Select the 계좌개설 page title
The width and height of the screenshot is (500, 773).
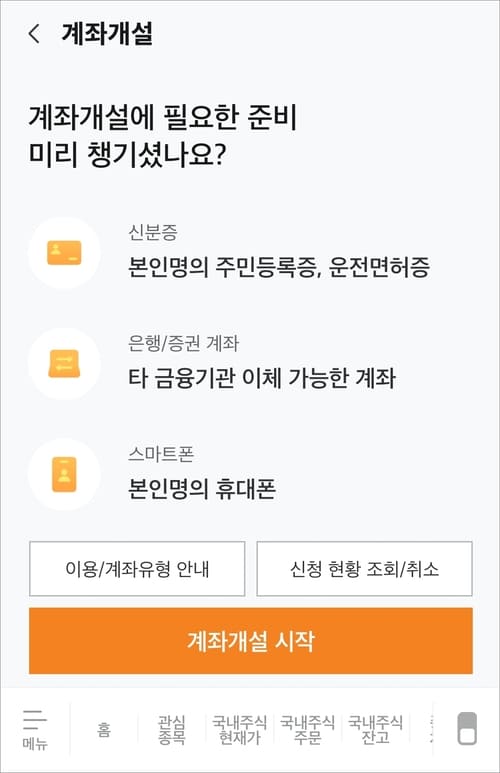(x=107, y=34)
